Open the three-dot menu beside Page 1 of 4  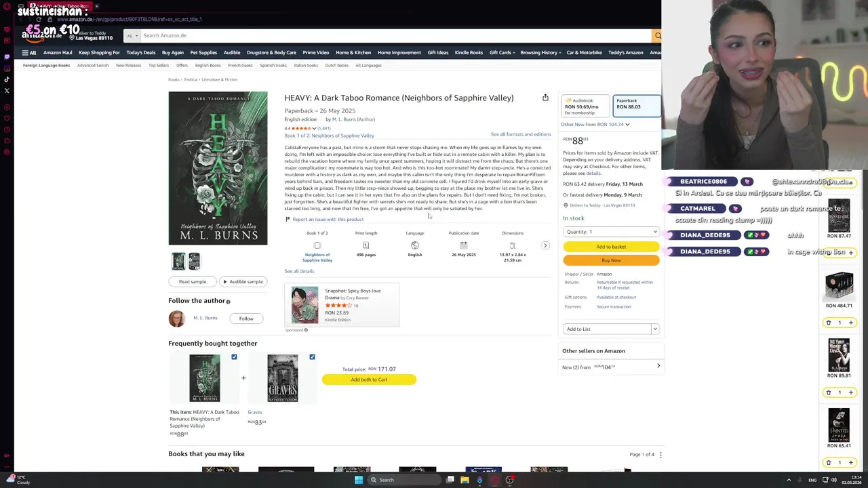pyautogui.click(x=660, y=455)
